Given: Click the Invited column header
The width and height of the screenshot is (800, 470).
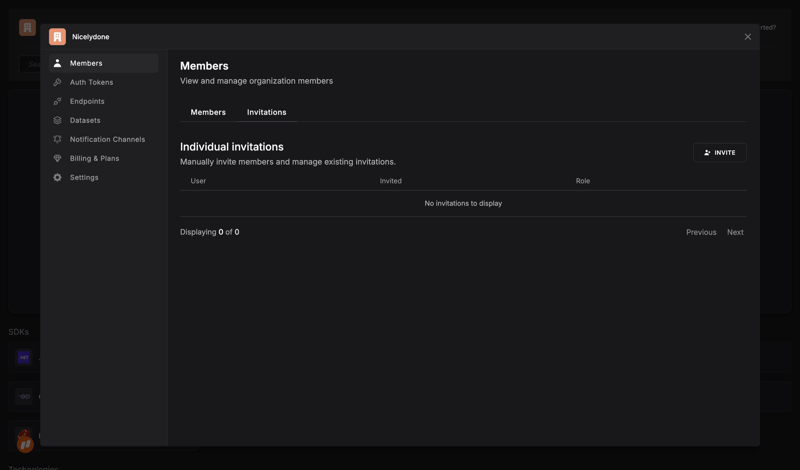Looking at the screenshot, I should pos(390,181).
